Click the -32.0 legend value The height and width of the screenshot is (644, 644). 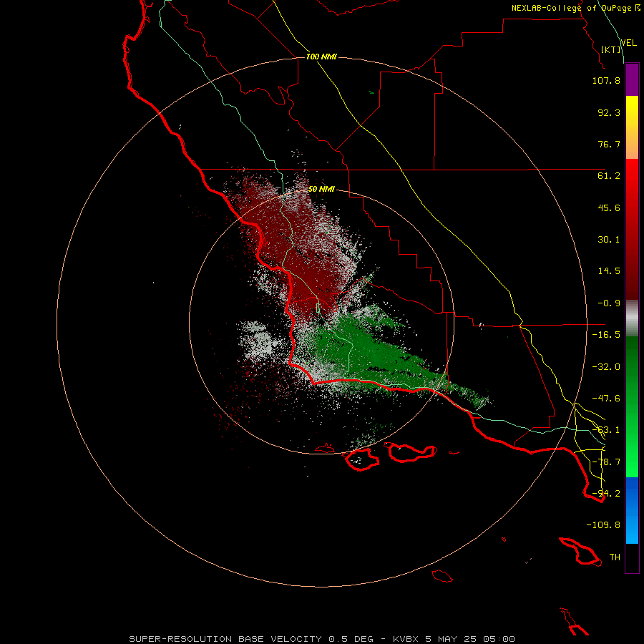click(x=606, y=367)
